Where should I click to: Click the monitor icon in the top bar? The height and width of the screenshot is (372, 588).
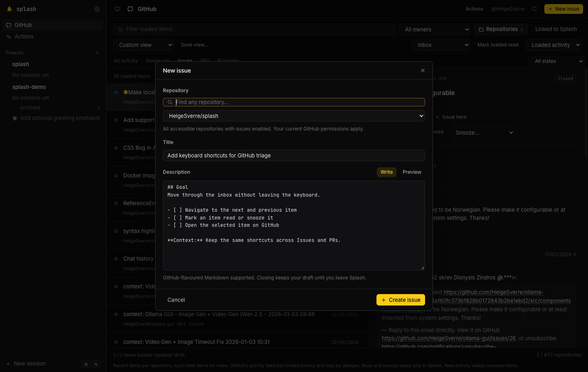tap(118, 9)
